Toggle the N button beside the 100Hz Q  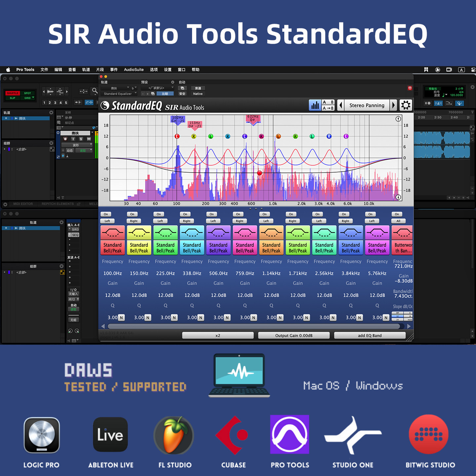click(x=121, y=318)
